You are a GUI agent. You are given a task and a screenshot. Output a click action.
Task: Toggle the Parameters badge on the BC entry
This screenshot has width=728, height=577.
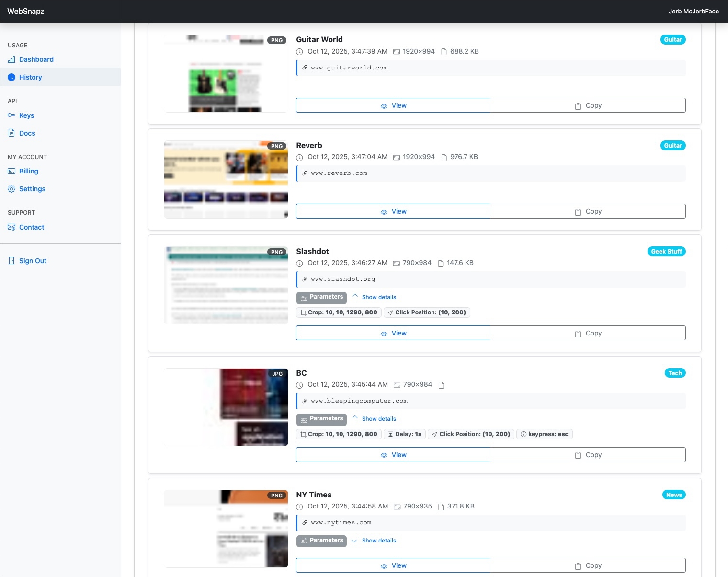(x=321, y=419)
